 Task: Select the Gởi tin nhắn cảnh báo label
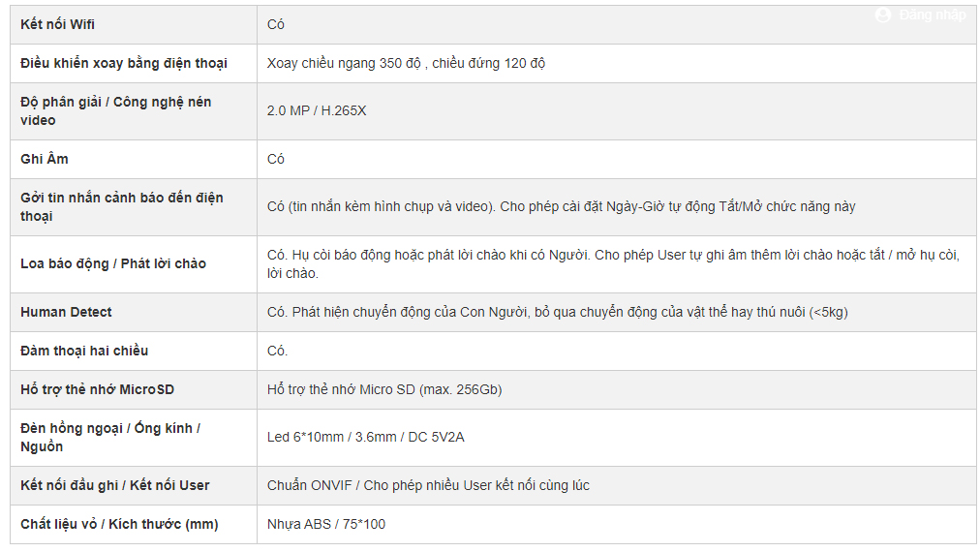click(x=122, y=207)
